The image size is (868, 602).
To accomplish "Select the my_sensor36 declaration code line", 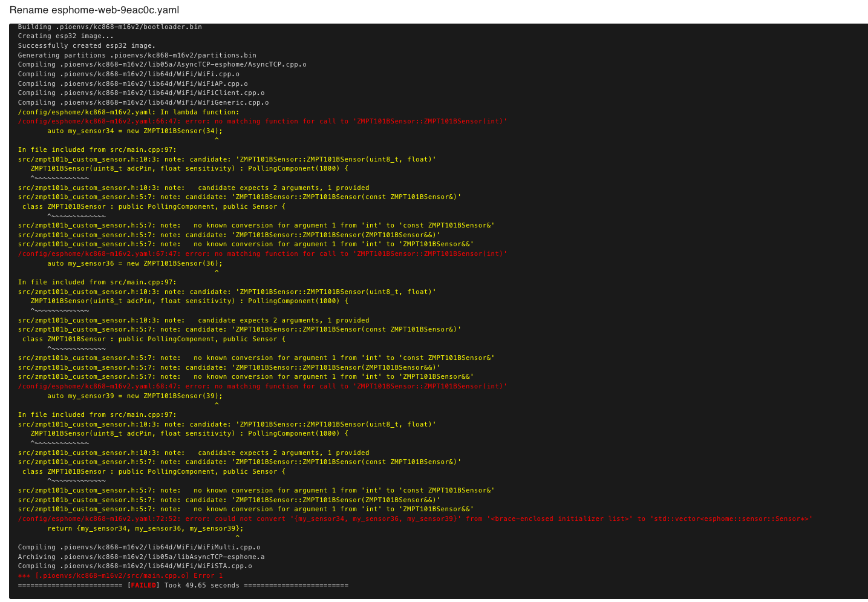I will point(134,263).
